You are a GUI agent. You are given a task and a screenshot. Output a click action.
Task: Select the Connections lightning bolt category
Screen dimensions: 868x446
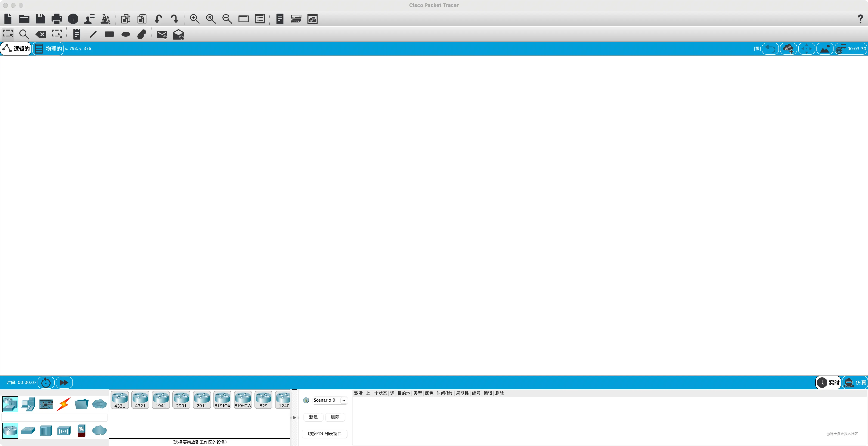pos(64,404)
